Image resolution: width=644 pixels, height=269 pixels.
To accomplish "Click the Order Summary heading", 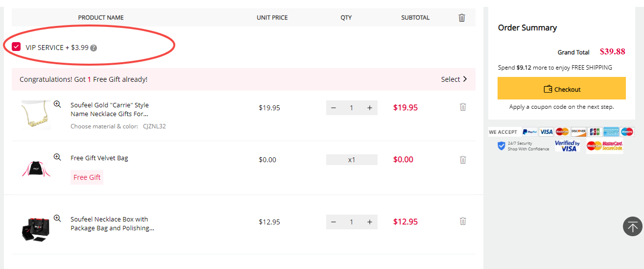I will 527,27.
